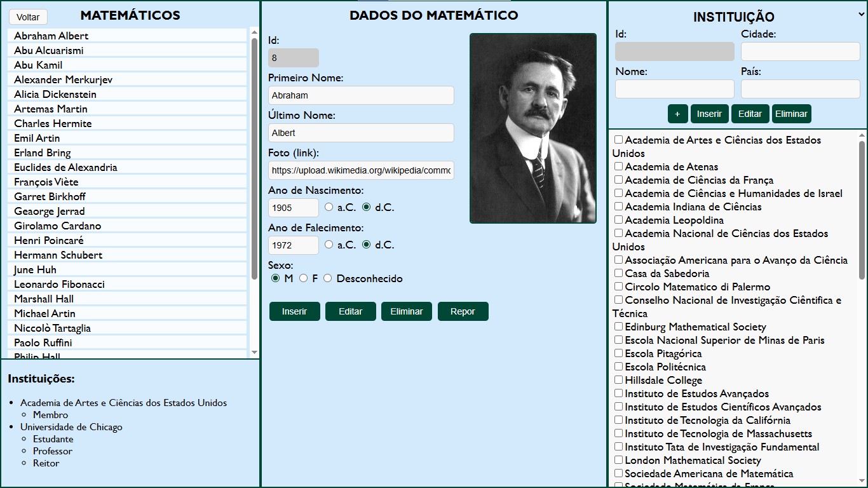Click Eliminar in the mathematician data form
This screenshot has height=488, width=868.
[x=407, y=311]
